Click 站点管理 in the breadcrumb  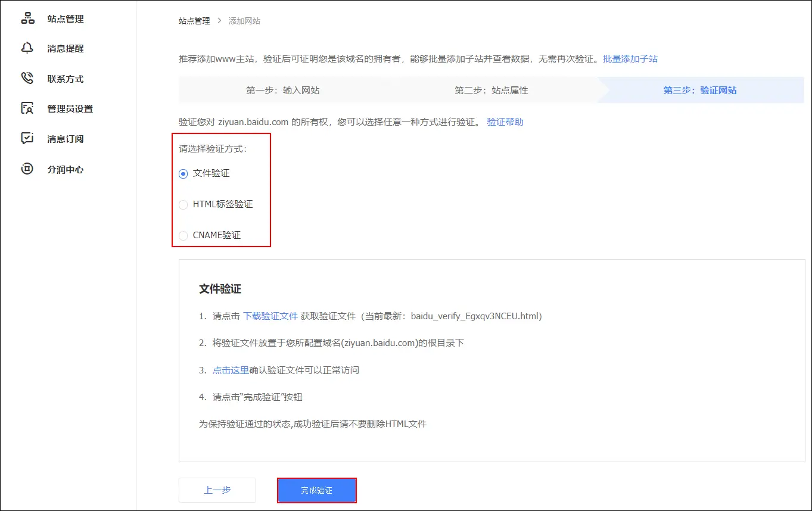click(x=194, y=21)
